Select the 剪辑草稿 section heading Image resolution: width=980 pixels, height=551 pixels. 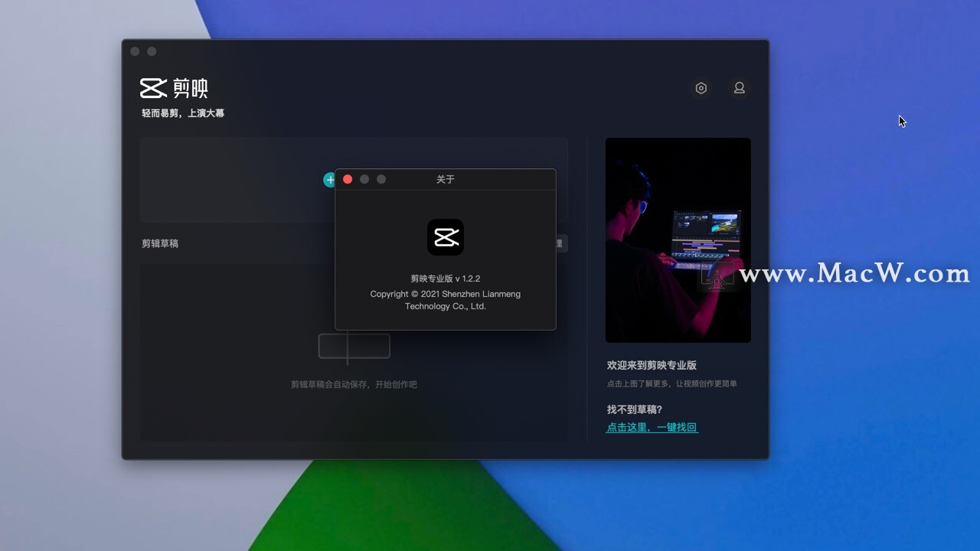160,243
